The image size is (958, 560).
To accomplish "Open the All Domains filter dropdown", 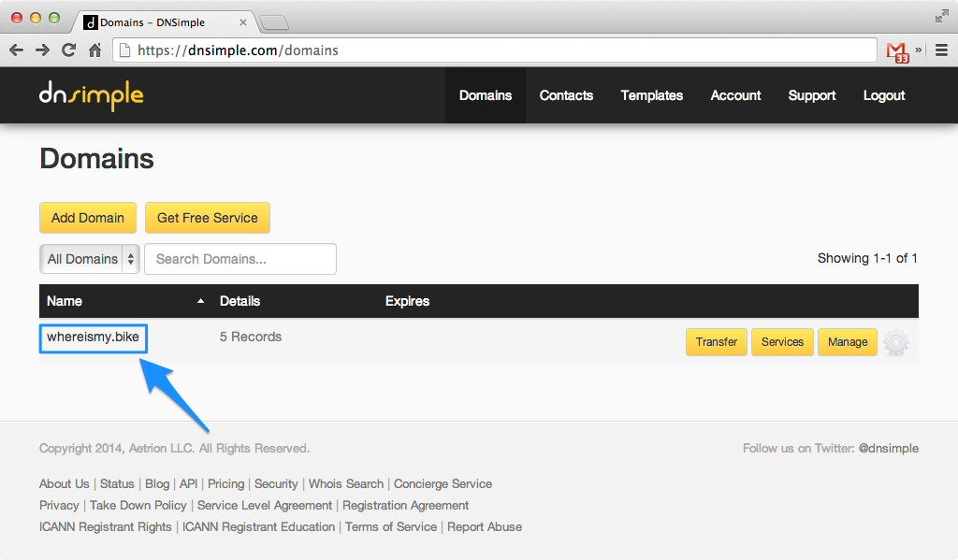I will (89, 259).
